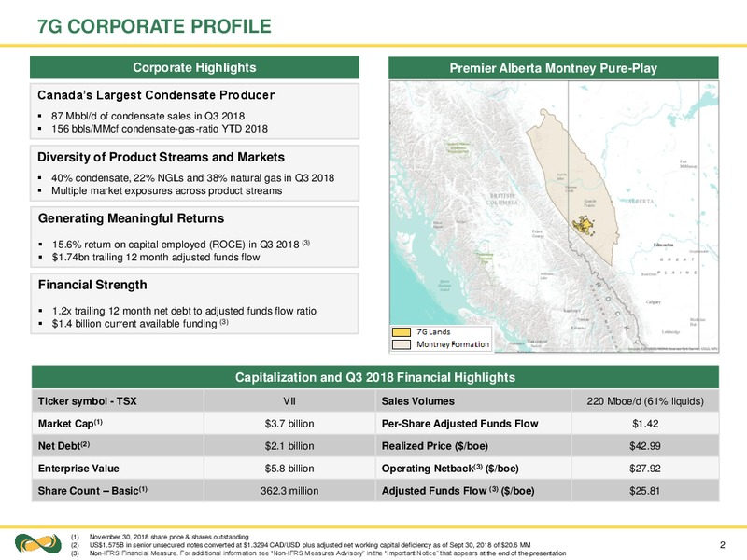Viewport: 747px width, 560px height.
Task: Click the '$3.7 billion' market cap value
Action: [x=289, y=424]
